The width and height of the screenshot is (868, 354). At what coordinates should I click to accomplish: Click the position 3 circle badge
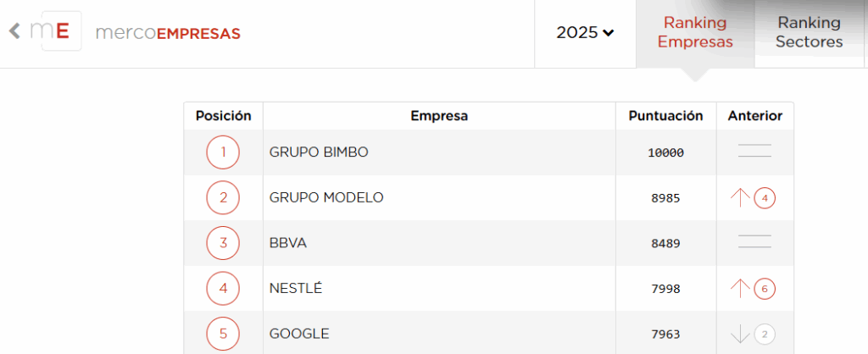223,243
